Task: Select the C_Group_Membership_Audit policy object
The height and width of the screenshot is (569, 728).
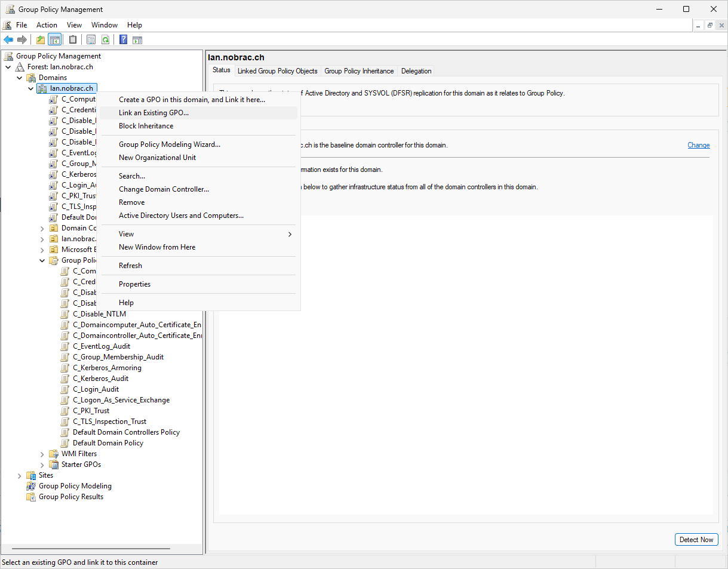Action: point(118,357)
